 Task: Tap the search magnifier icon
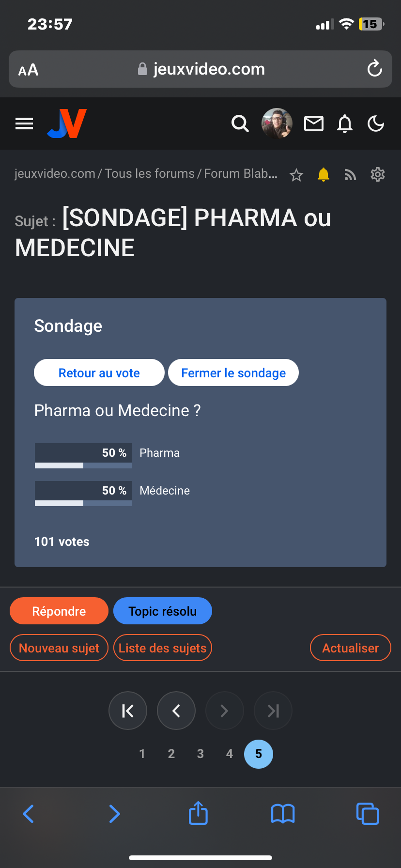[x=240, y=124]
